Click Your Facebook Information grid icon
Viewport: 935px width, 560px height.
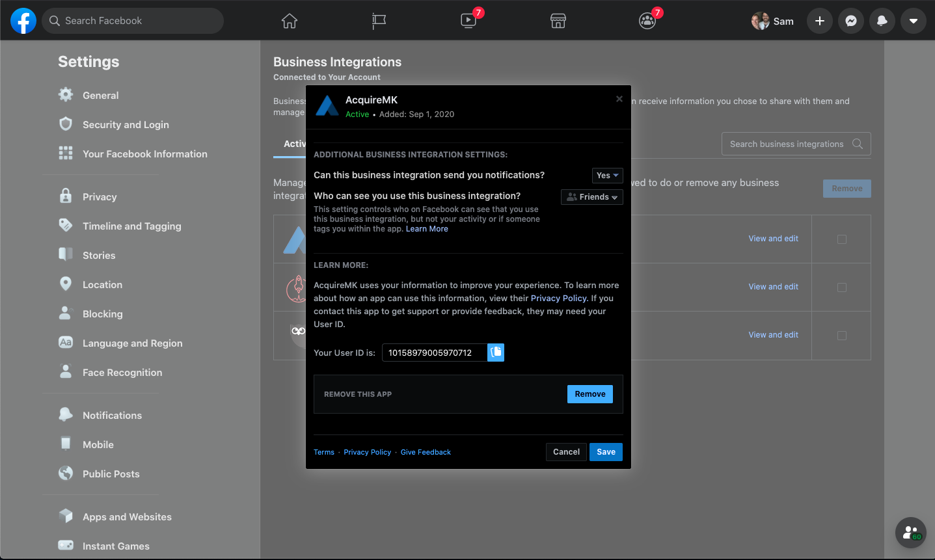66,153
